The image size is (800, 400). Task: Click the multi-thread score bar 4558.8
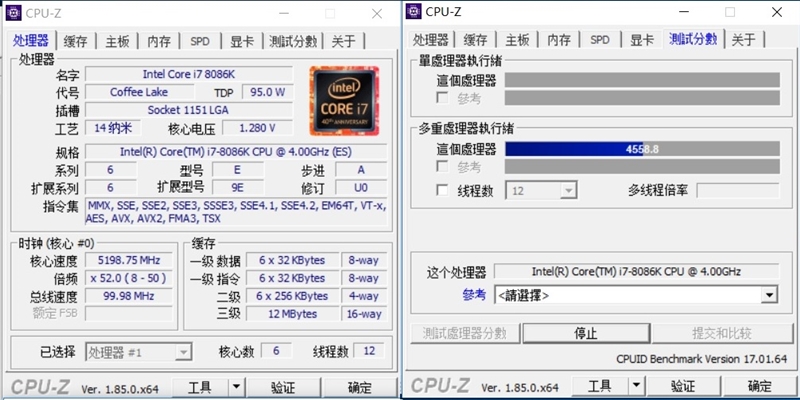tap(642, 149)
